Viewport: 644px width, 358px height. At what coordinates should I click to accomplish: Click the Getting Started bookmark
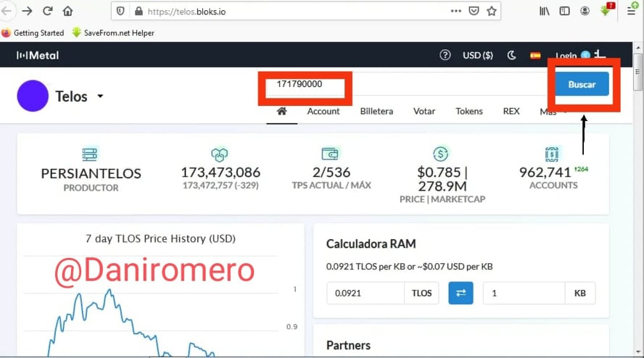point(33,33)
